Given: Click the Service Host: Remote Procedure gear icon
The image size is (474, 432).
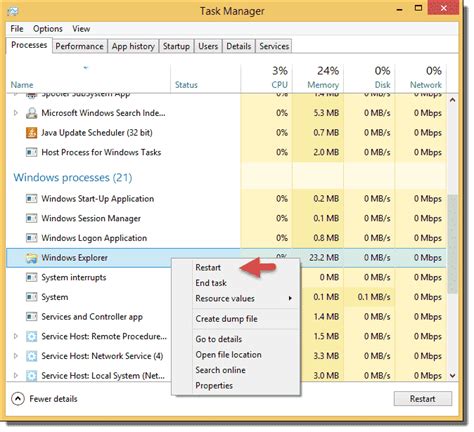Looking at the screenshot, I should [x=31, y=336].
